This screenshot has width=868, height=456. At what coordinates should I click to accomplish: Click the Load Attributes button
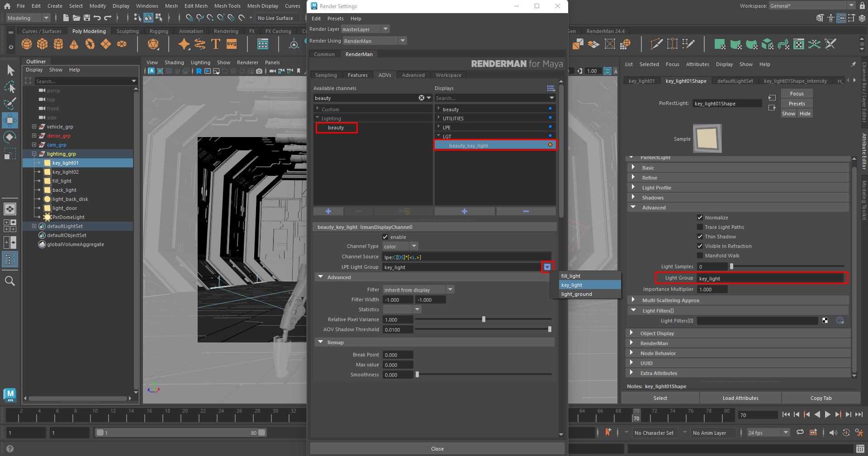tap(740, 398)
